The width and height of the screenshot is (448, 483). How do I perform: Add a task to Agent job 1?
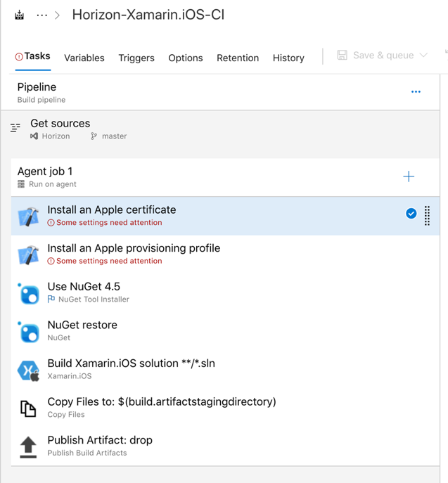[x=409, y=176]
